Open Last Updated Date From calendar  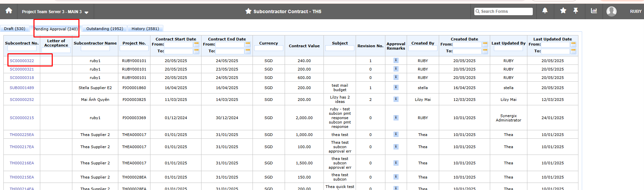point(573,45)
